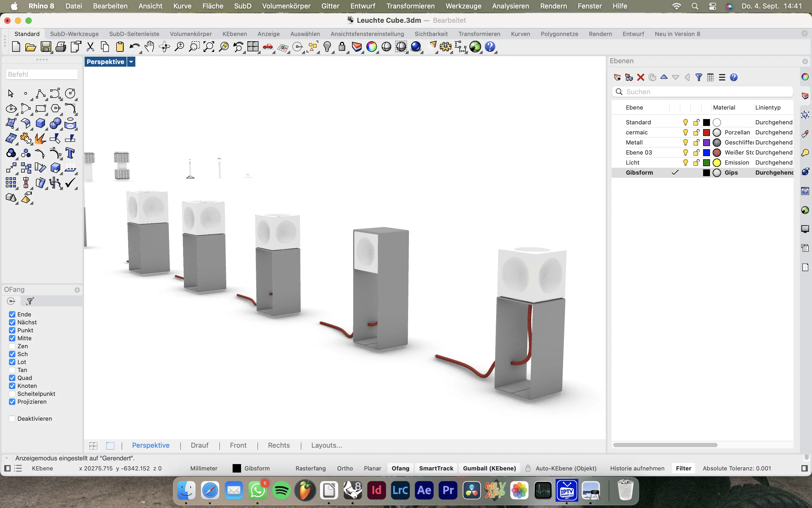Click the Layouts... button
Image resolution: width=812 pixels, height=508 pixels.
[x=326, y=446]
